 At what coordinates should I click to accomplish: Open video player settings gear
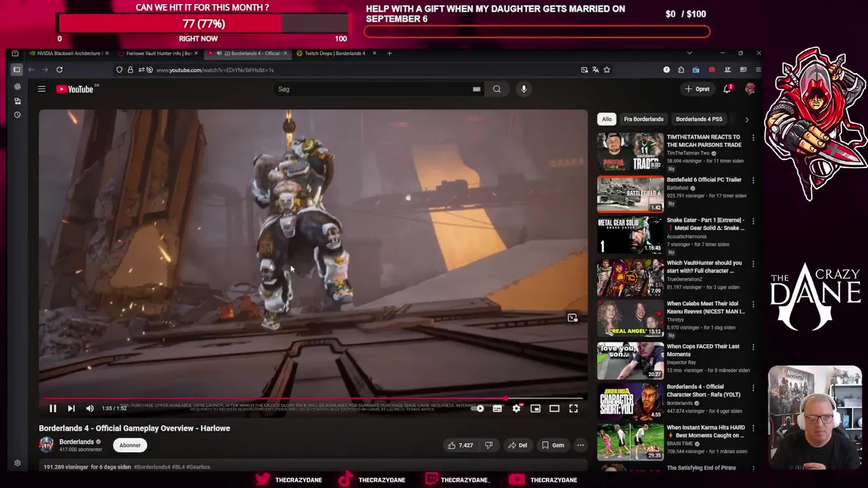pyautogui.click(x=516, y=408)
